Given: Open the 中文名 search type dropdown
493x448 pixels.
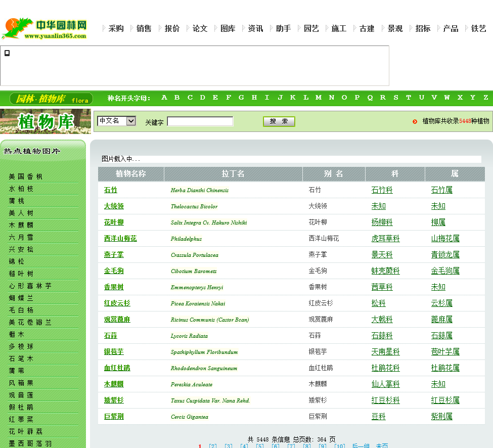Looking at the screenshot, I should click(117, 121).
